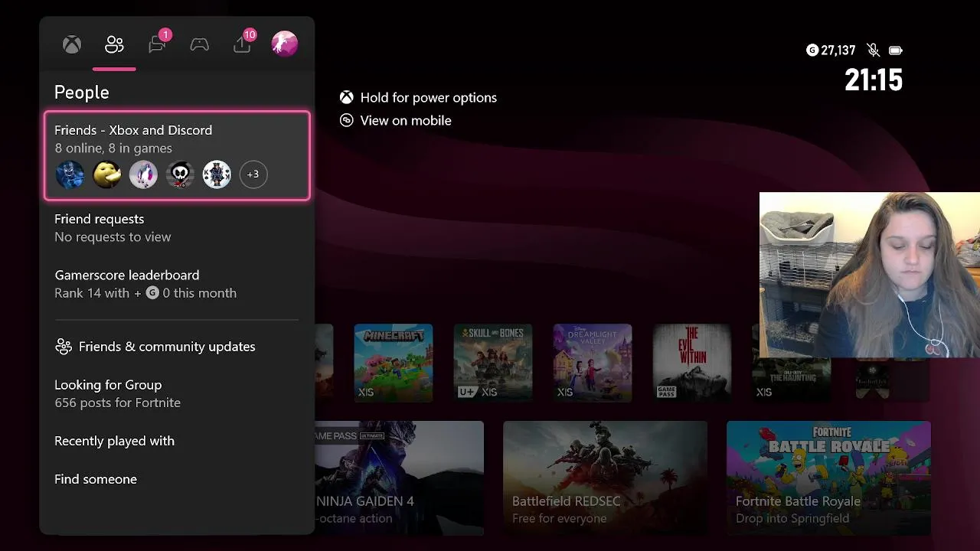Viewport: 980px width, 551px height.
Task: Click the yellow duck friend avatar
Action: pos(107,174)
